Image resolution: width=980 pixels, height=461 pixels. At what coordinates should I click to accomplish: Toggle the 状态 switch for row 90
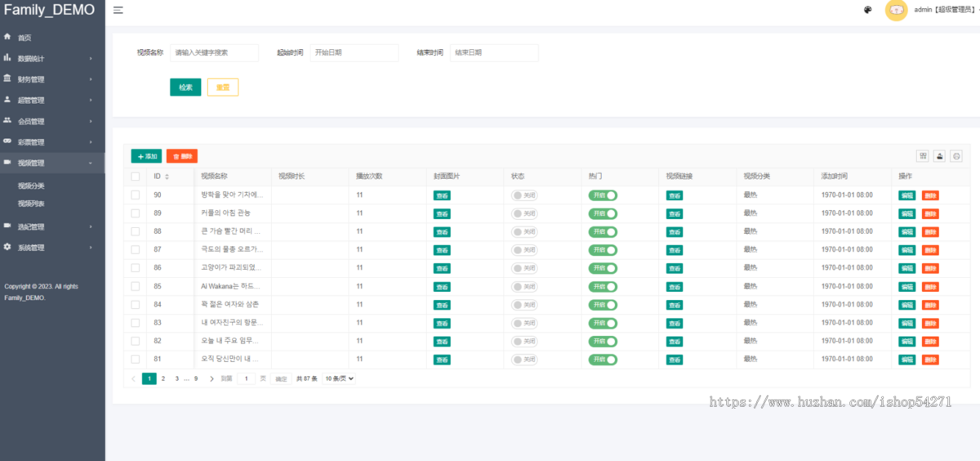pyautogui.click(x=524, y=195)
